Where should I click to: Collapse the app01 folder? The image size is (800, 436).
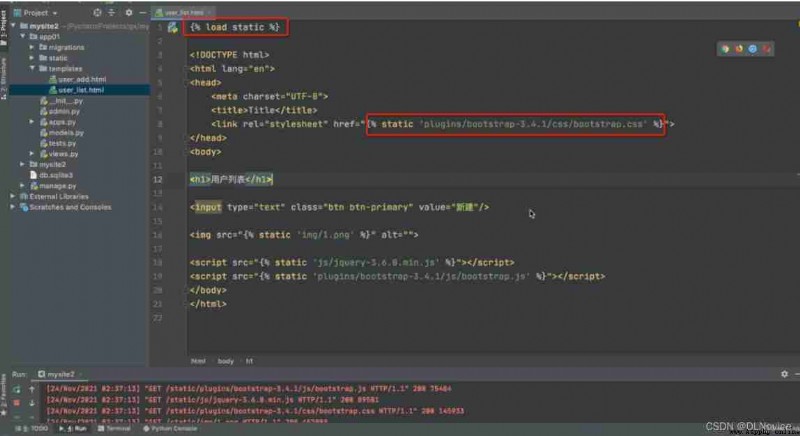tap(23, 36)
